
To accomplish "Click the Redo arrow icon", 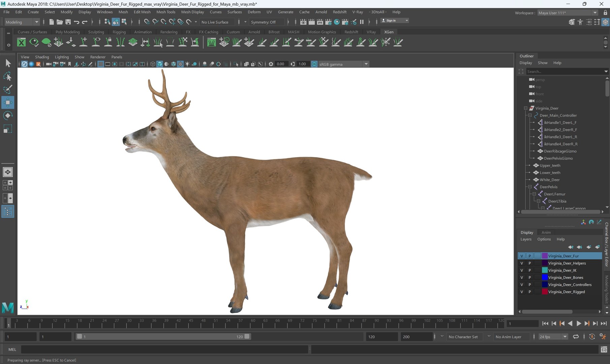I will tap(85, 22).
